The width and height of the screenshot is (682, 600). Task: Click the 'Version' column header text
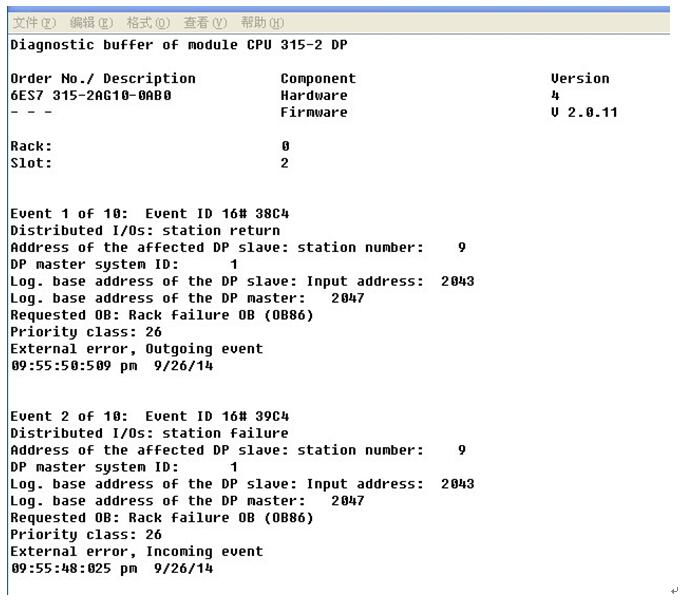coord(580,79)
